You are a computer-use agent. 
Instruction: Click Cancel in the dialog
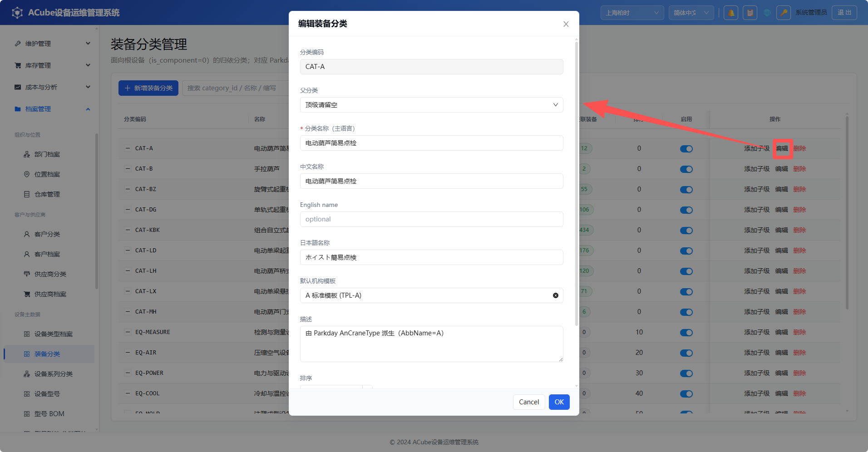529,402
